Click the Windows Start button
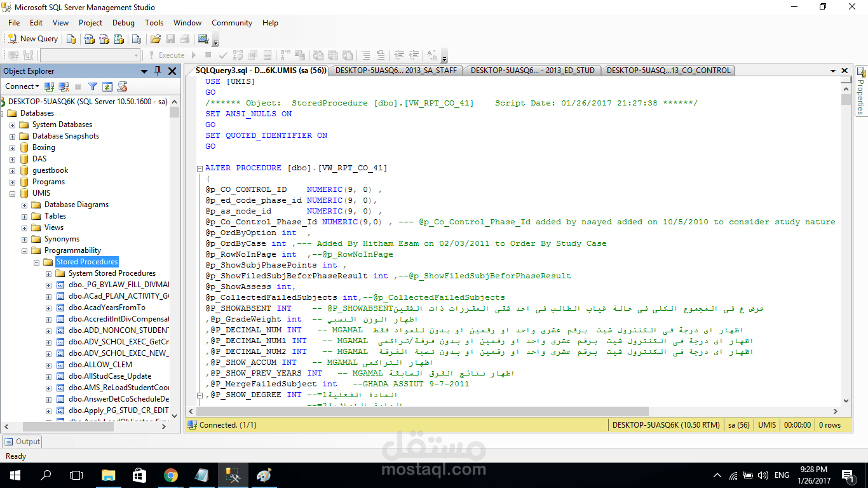This screenshot has width=868, height=488. click(15, 475)
